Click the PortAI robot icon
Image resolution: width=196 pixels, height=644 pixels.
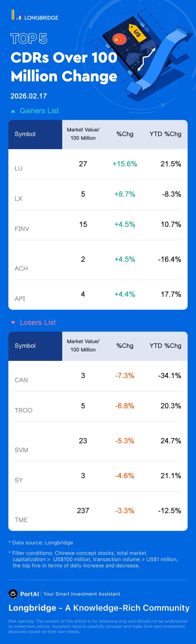coord(13,594)
